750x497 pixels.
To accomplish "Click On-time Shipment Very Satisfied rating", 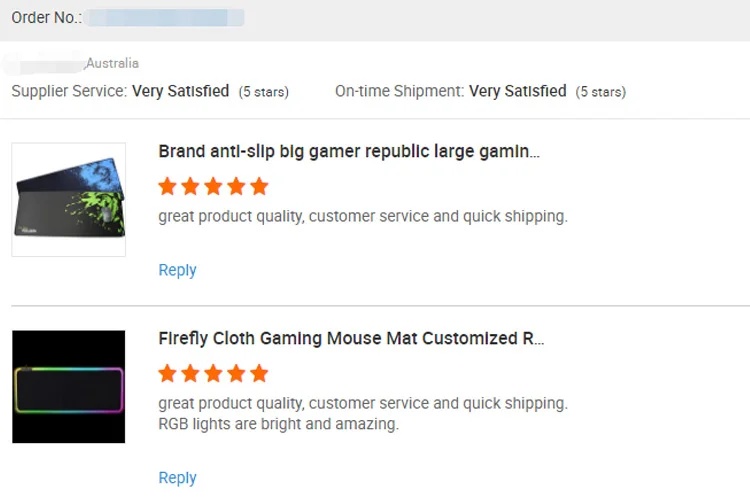I will (518, 91).
